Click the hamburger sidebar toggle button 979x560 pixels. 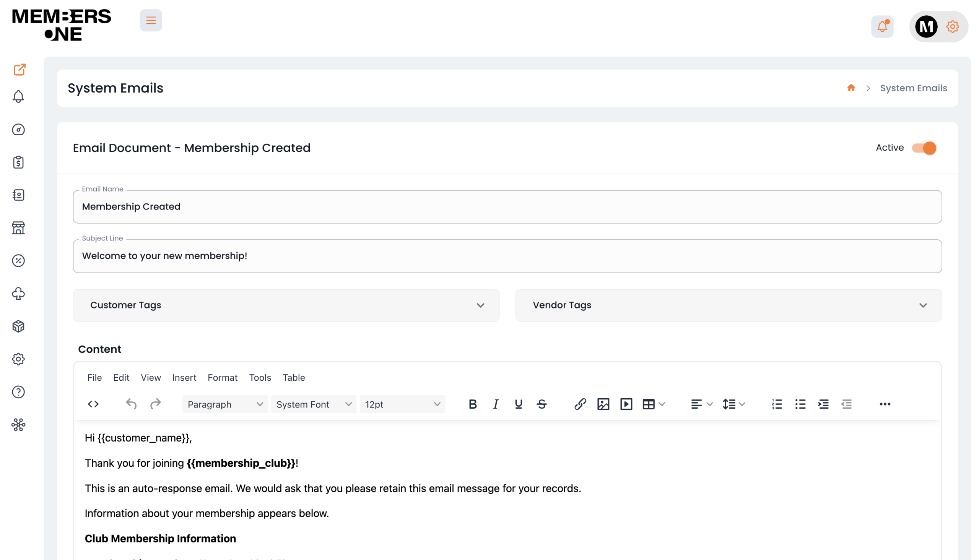tap(151, 20)
